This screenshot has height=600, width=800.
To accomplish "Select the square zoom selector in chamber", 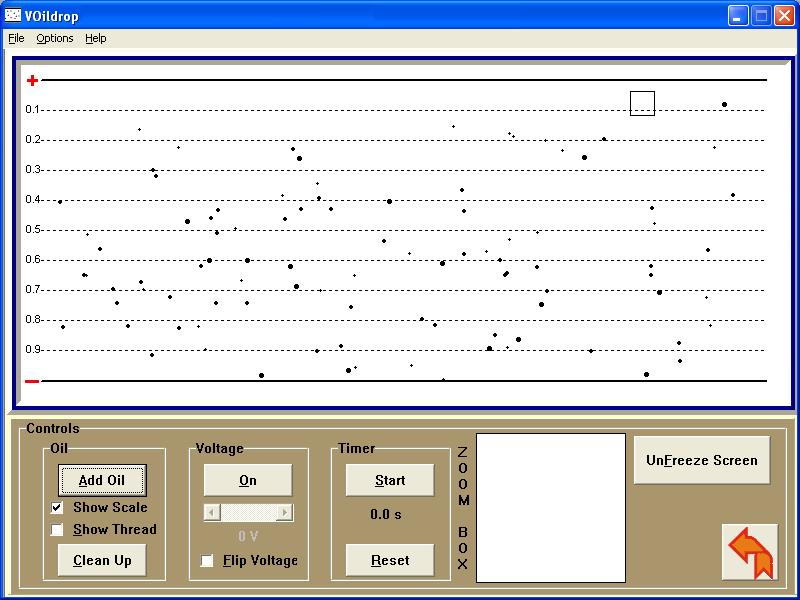I will coord(642,104).
